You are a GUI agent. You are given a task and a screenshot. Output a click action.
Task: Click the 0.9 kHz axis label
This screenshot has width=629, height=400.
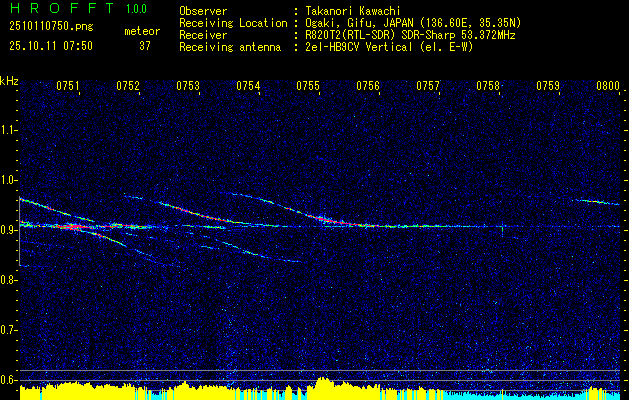point(9,230)
